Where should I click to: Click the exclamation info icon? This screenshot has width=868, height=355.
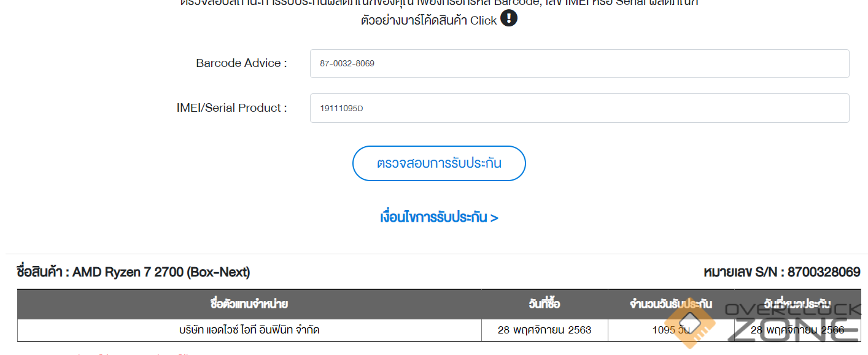[x=509, y=18]
